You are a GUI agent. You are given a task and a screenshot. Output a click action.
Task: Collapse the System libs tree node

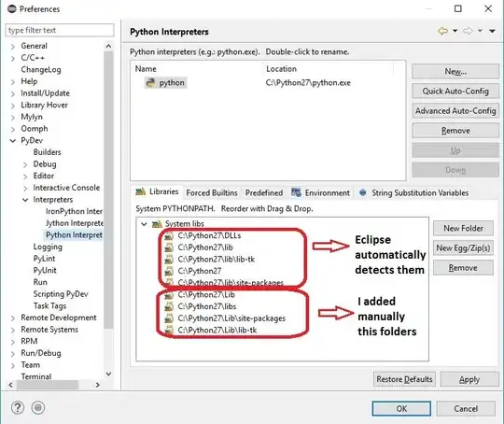tap(144, 224)
